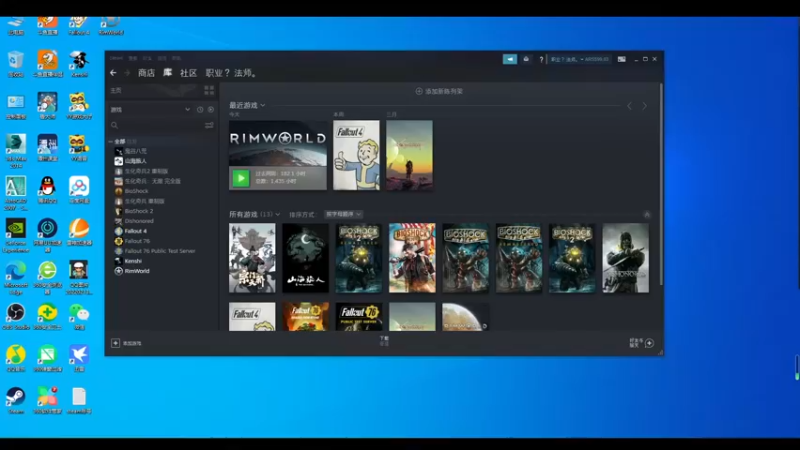The image size is (800, 450).
Task: Open the Recycle Bin desktop icon
Action: [x=16, y=64]
